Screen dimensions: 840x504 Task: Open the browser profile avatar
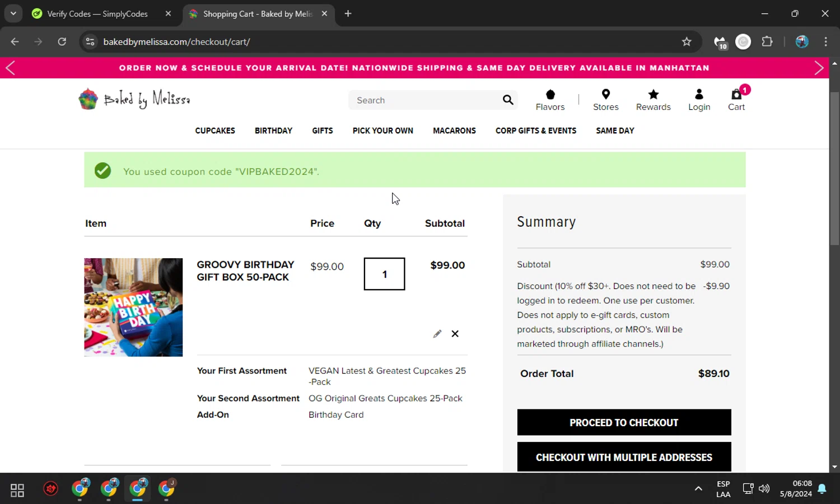point(802,41)
